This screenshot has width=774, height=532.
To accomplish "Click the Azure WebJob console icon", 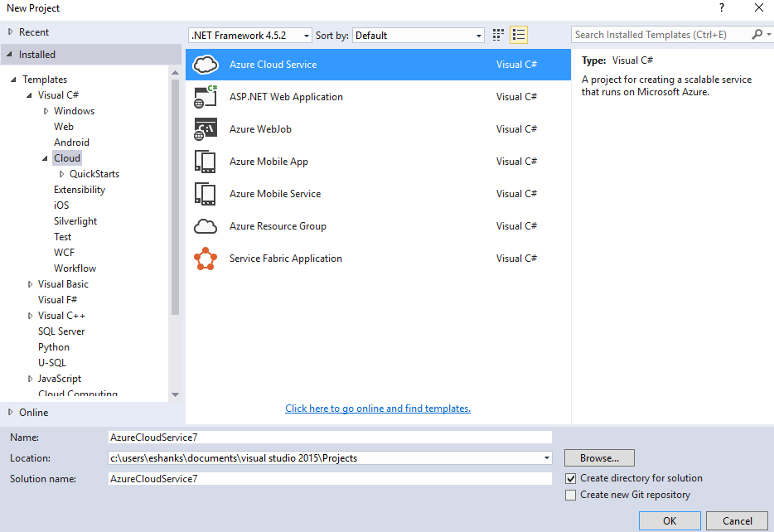I will pos(206,129).
